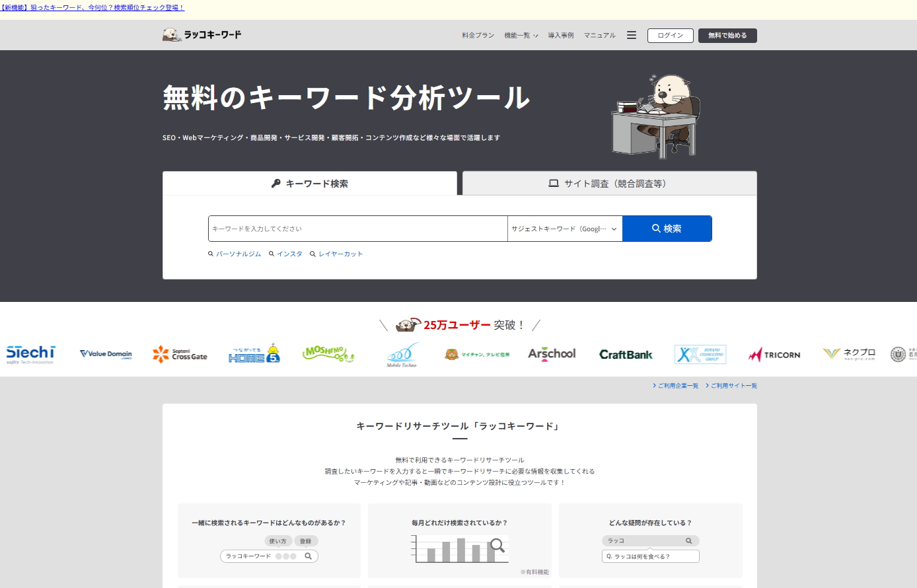The height and width of the screenshot is (588, 917).
Task: Open マニュアル in the header navigation
Action: coord(600,36)
